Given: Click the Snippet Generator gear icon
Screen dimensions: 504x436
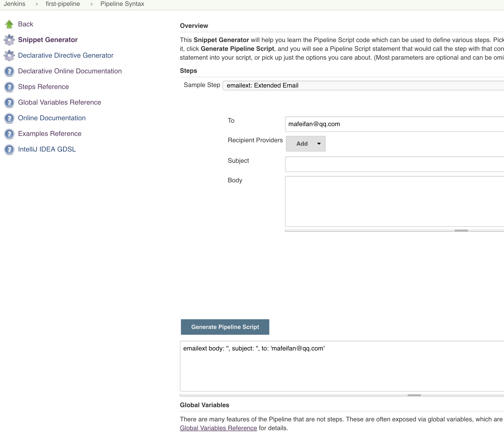Looking at the screenshot, I should pyautogui.click(x=9, y=40).
